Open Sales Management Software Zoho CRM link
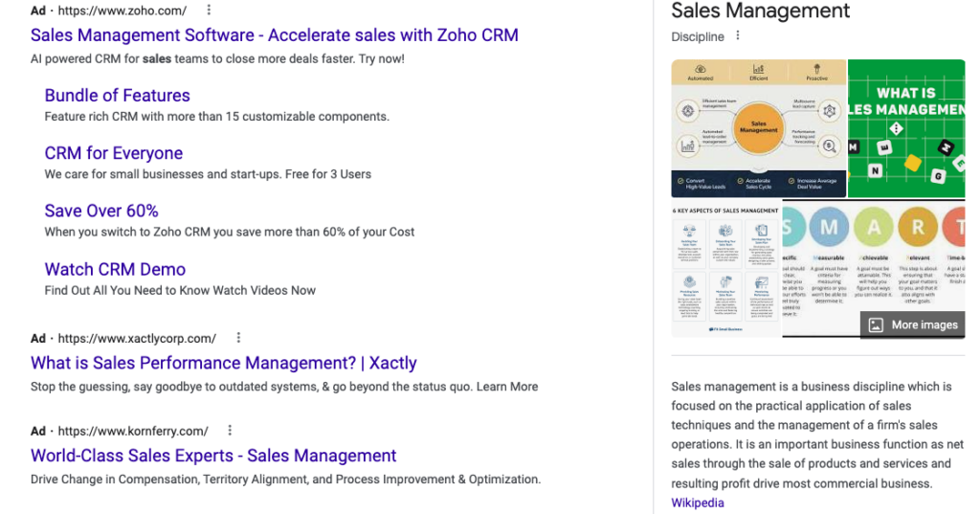The image size is (980, 514). click(275, 35)
